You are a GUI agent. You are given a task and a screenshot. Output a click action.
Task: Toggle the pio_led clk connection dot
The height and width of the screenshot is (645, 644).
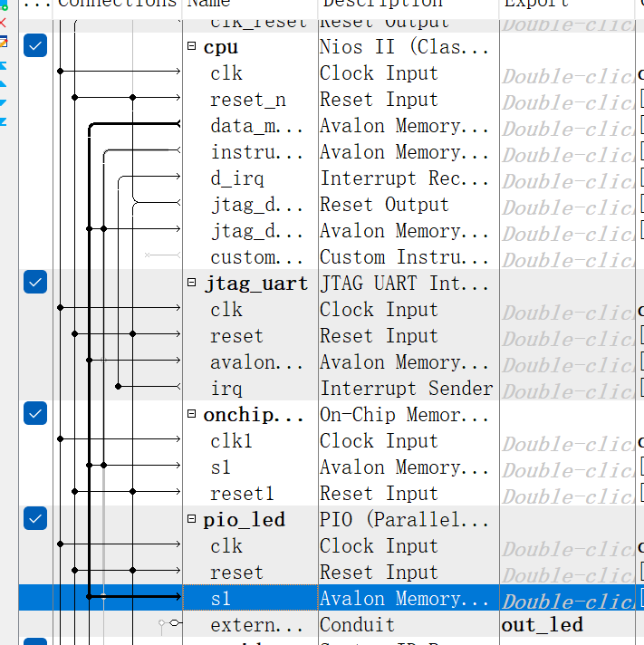pos(61,544)
